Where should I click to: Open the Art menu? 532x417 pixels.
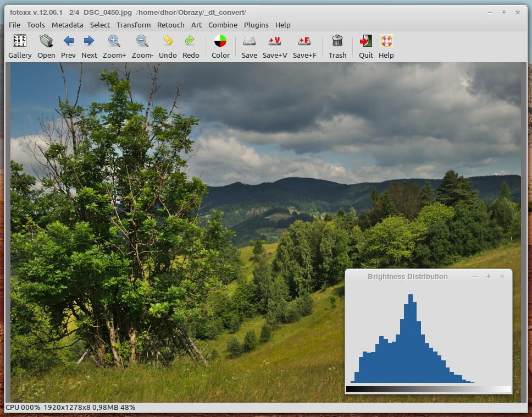[x=196, y=25]
